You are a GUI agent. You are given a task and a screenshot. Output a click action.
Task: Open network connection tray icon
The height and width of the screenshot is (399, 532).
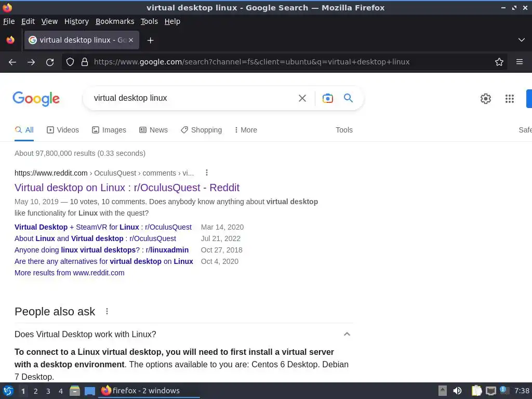490,391
